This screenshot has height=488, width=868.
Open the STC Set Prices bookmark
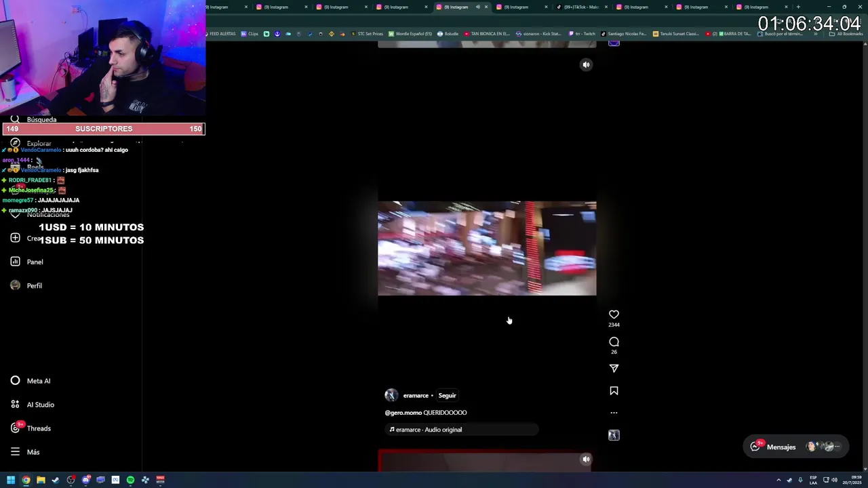[367, 34]
